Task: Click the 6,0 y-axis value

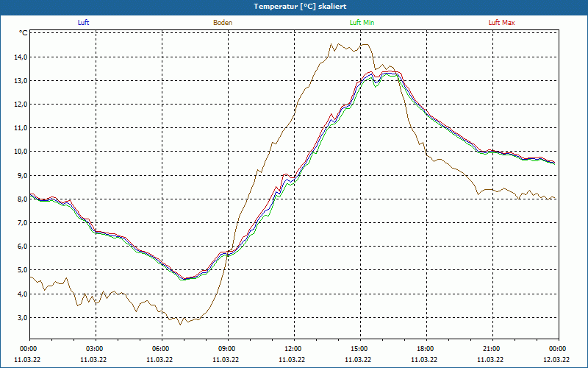Action: pyautogui.click(x=23, y=247)
